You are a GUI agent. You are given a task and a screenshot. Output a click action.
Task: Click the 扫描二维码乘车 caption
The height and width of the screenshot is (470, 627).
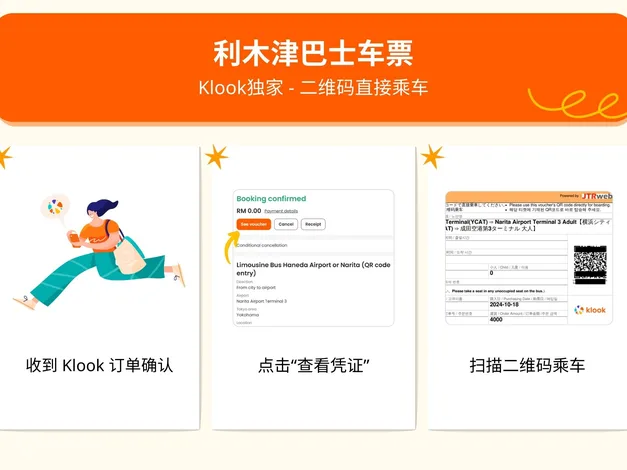[527, 365]
